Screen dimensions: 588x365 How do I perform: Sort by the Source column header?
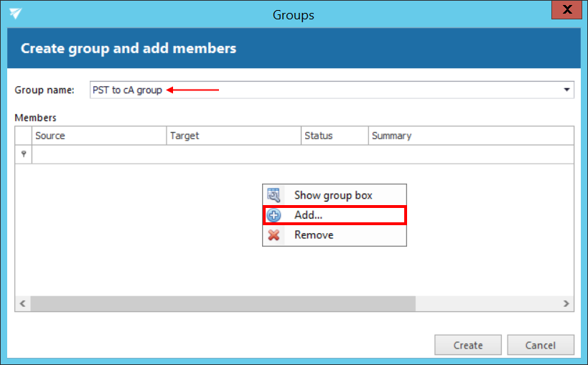coord(99,136)
